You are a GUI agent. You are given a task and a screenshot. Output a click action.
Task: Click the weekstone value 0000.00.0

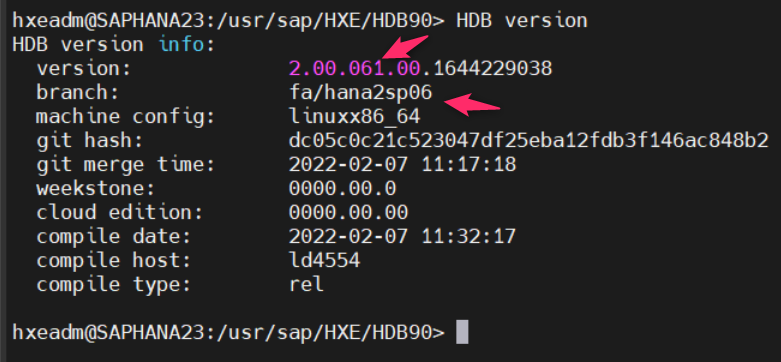(x=343, y=189)
